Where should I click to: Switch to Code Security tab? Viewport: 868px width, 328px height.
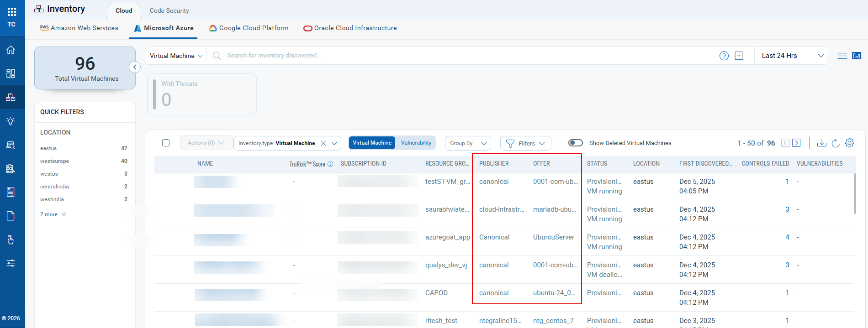pos(169,10)
